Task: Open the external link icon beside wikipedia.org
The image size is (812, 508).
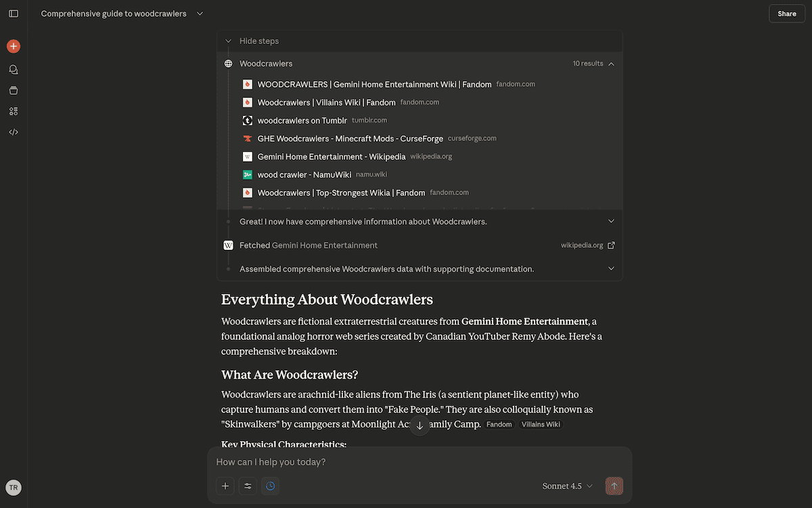Action: [612, 245]
